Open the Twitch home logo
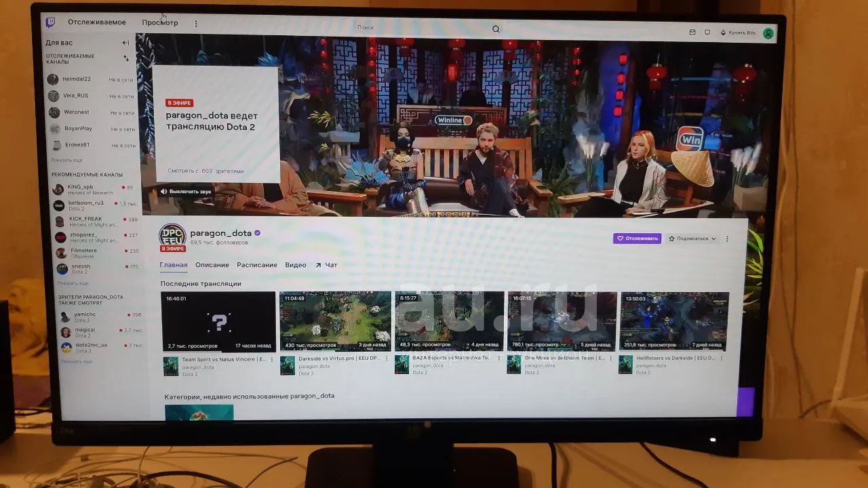 [50, 22]
